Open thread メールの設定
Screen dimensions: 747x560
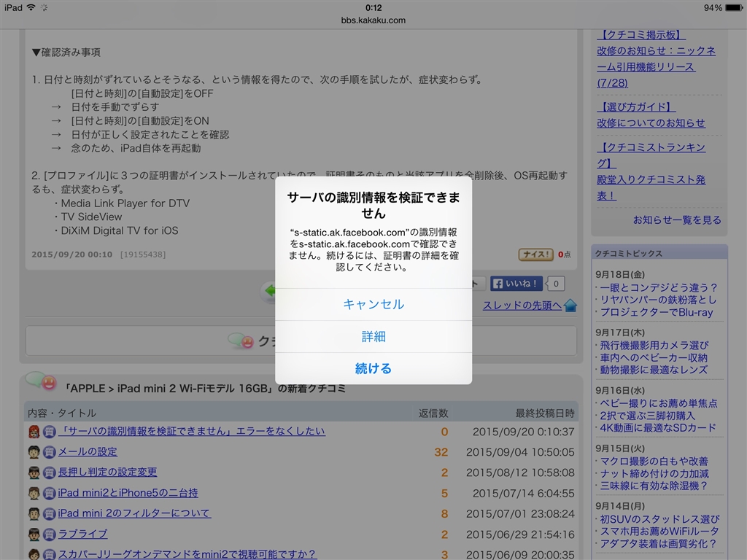tap(88, 451)
